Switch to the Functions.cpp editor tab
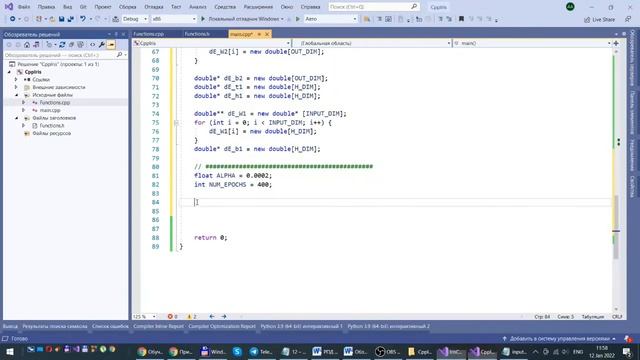The image size is (640, 360). coord(149,34)
